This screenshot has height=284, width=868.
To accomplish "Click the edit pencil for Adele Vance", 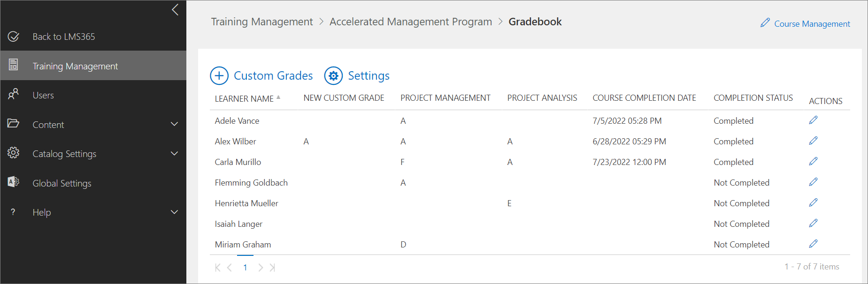I will coord(813,120).
